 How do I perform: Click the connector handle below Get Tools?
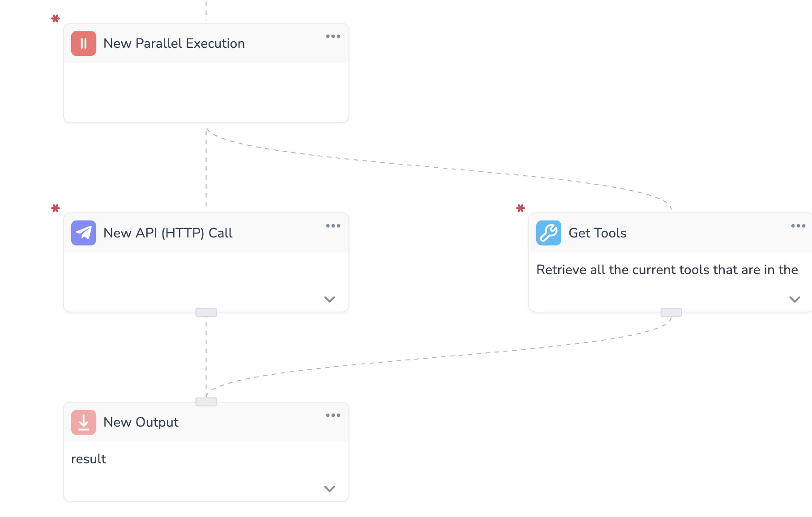coord(671,313)
